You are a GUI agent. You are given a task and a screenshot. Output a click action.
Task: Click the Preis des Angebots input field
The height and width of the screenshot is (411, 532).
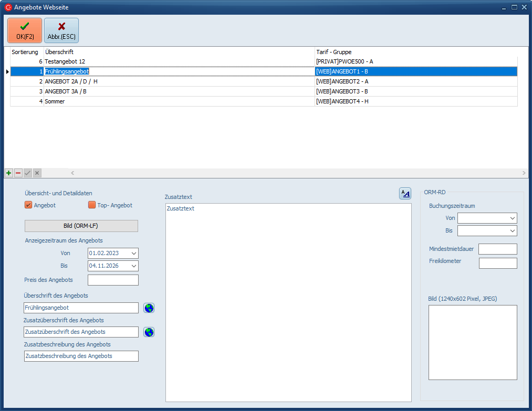point(113,280)
